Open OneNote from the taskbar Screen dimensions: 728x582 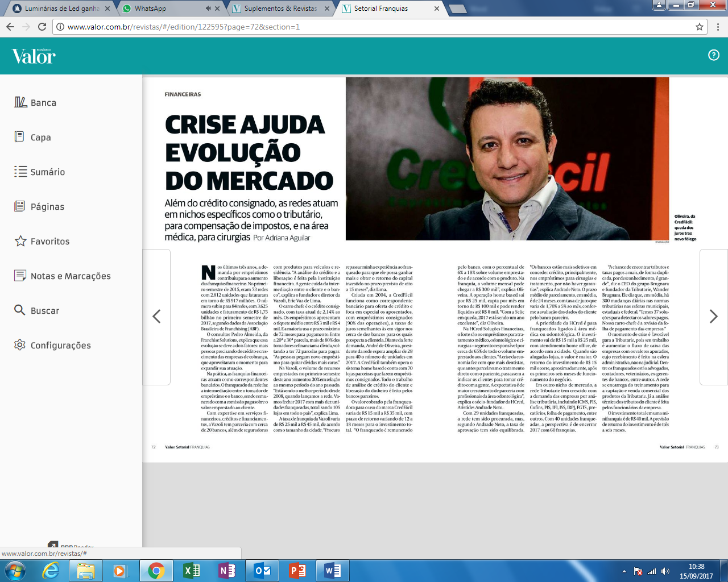[x=226, y=571]
